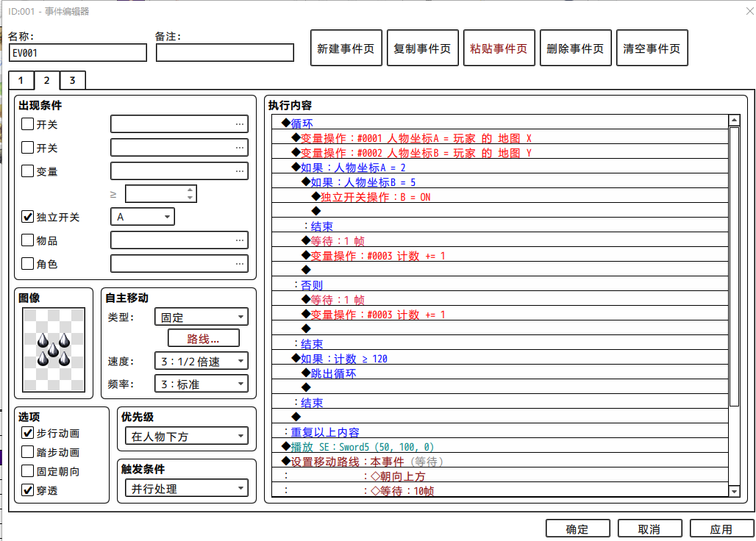
Task: Click the 应用 button
Action: tap(721, 529)
